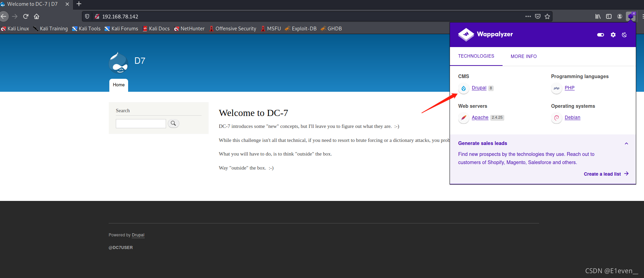The height and width of the screenshot is (278, 644).
Task: Open Kali Tools bookmark
Action: (86, 29)
